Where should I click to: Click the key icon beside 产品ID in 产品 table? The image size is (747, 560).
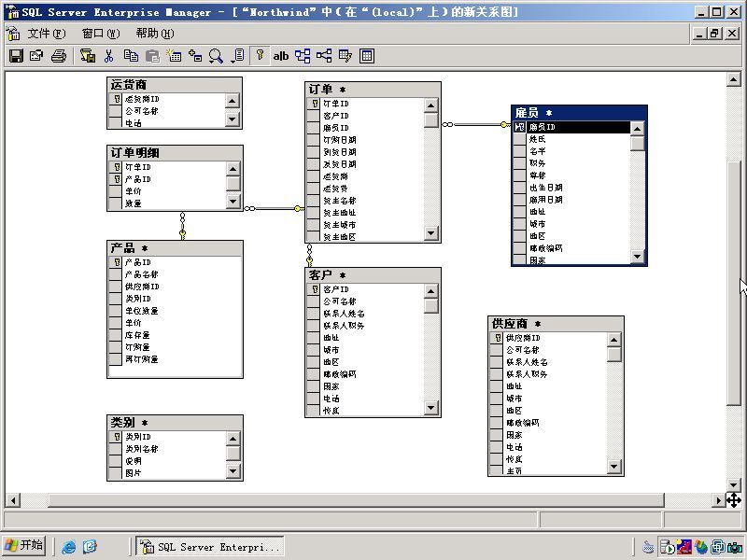click(x=117, y=262)
